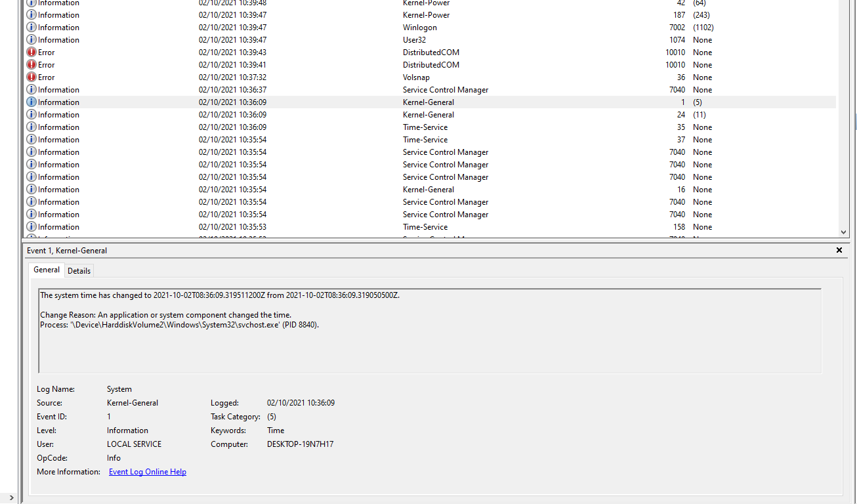The image size is (857, 504).
Task: Click the Logged value 02/10/2021 10:36:09
Action: [301, 403]
